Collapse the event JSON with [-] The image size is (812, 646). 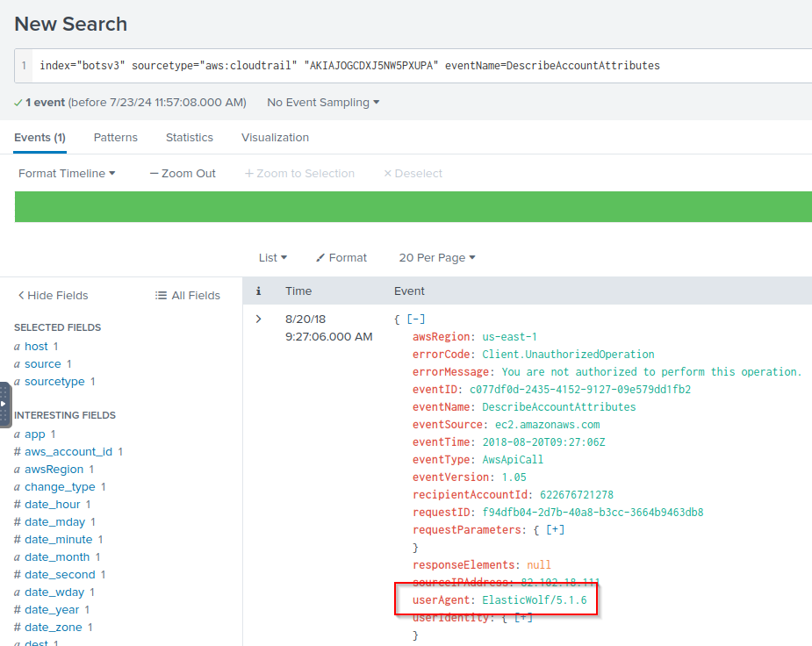[x=417, y=319]
